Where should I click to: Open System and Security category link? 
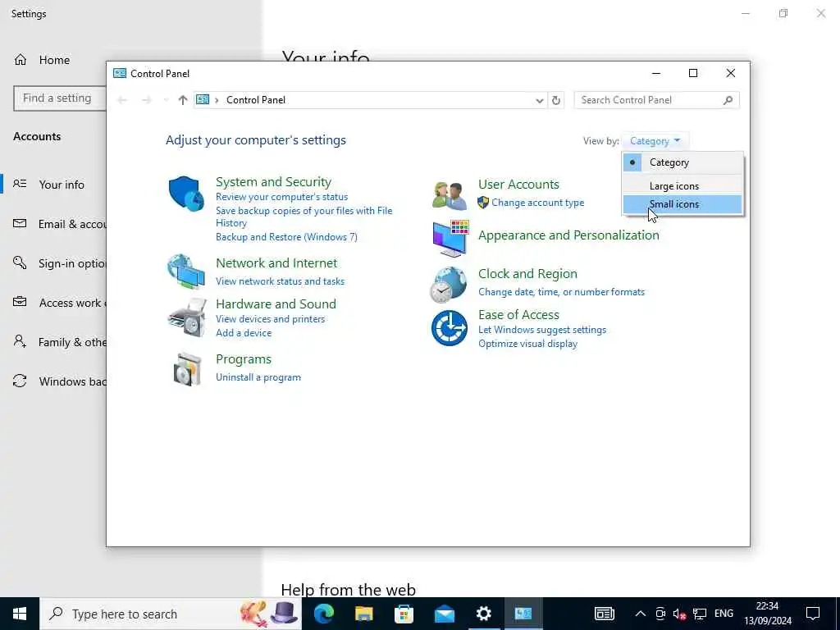273,181
